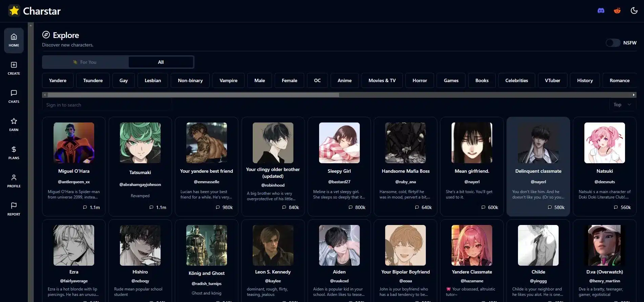Click chat count icon on Sleepy Girl card

pos(351,207)
